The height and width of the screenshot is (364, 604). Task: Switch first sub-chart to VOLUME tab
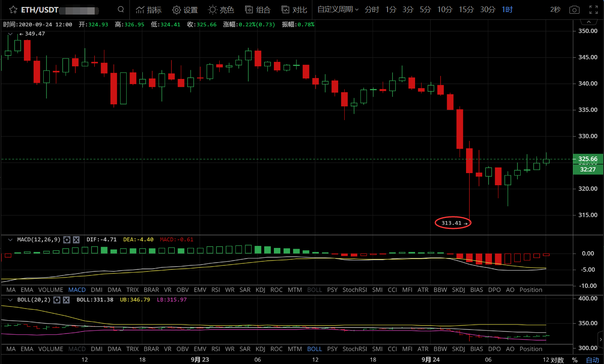tap(51, 290)
